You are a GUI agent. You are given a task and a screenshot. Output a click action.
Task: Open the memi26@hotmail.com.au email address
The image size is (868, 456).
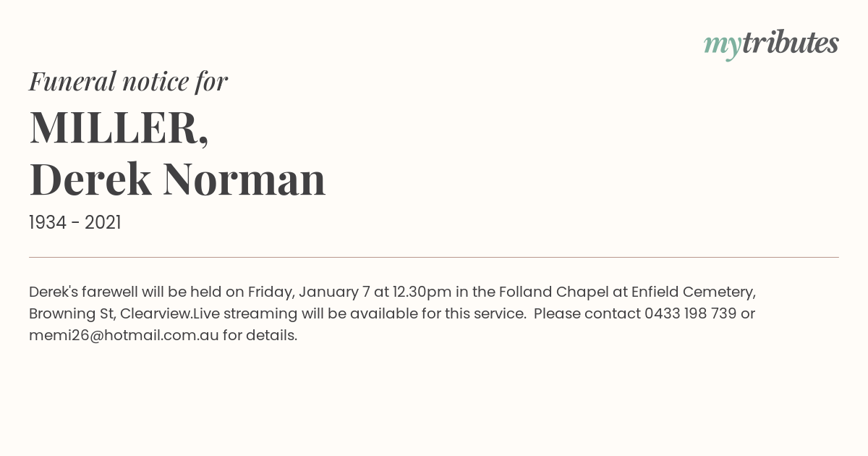tap(124, 335)
